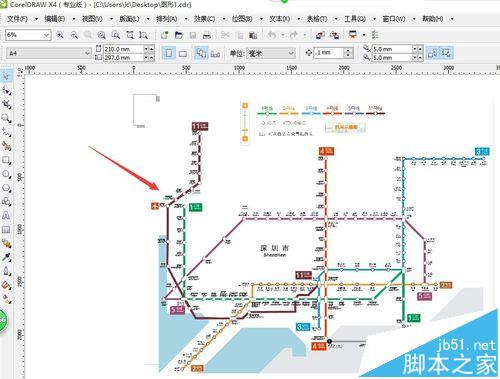
Task: Click the Open file folder icon
Action: pos(179,35)
